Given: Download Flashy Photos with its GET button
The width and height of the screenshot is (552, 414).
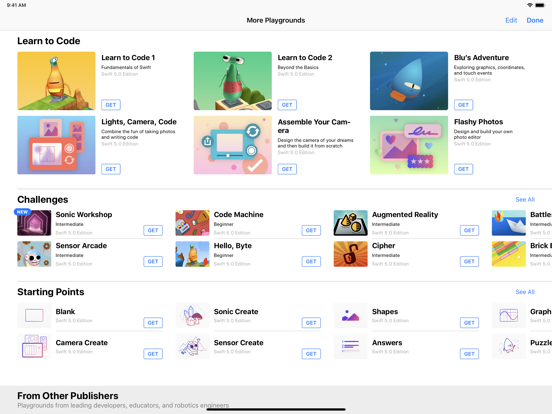Looking at the screenshot, I should [463, 169].
